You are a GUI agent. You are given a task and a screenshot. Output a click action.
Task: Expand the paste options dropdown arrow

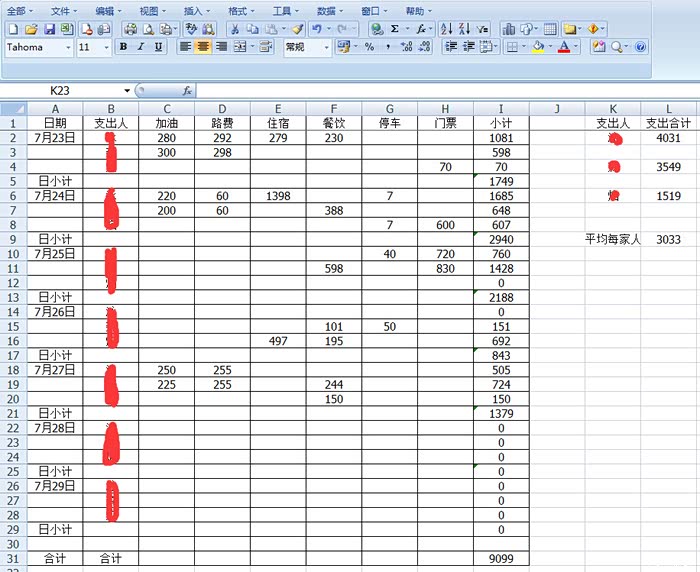point(283,29)
